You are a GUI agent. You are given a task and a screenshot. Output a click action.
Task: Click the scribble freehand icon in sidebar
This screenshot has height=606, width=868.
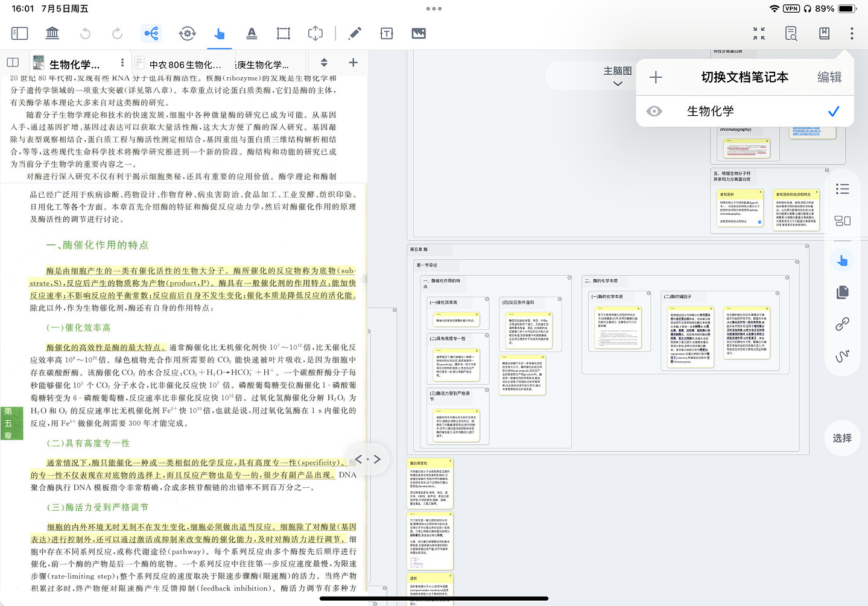coord(843,356)
